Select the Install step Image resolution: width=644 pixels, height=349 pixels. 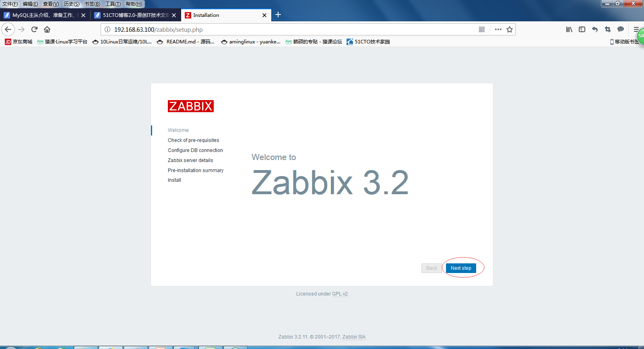pyautogui.click(x=174, y=180)
